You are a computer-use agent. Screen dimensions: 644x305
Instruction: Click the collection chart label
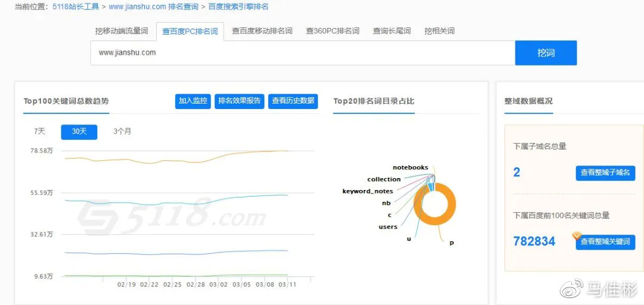[384, 179]
